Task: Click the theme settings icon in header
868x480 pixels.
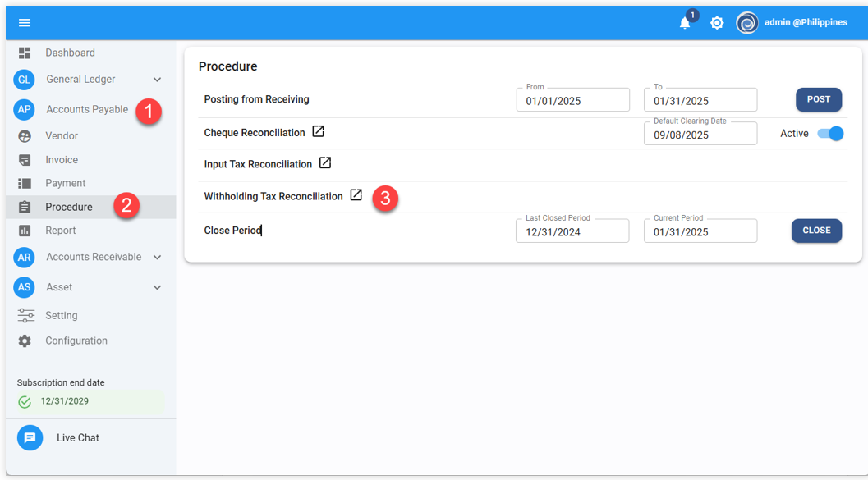Action: click(x=717, y=23)
